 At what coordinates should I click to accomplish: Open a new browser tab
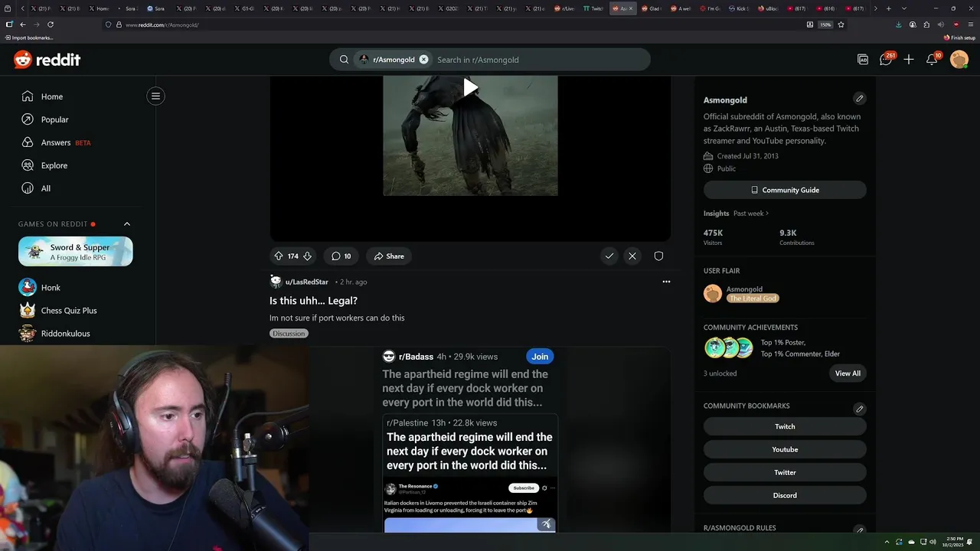click(888, 8)
